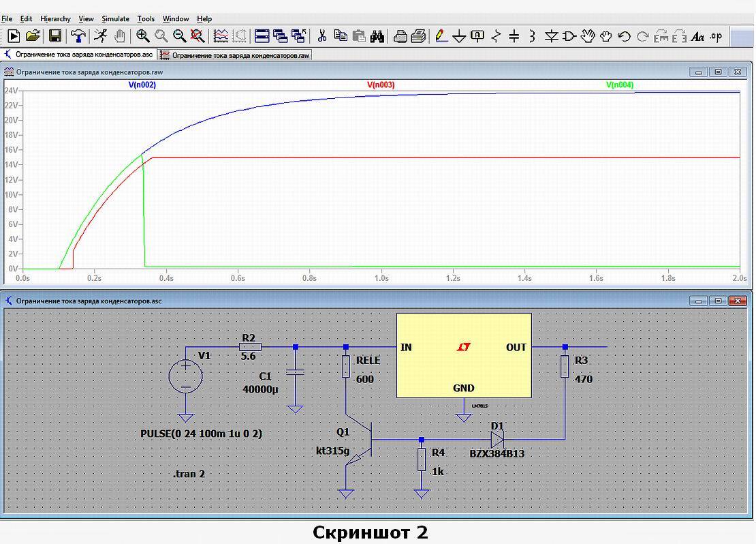
Task: Undo with the curved arrow icon
Action: [625, 36]
